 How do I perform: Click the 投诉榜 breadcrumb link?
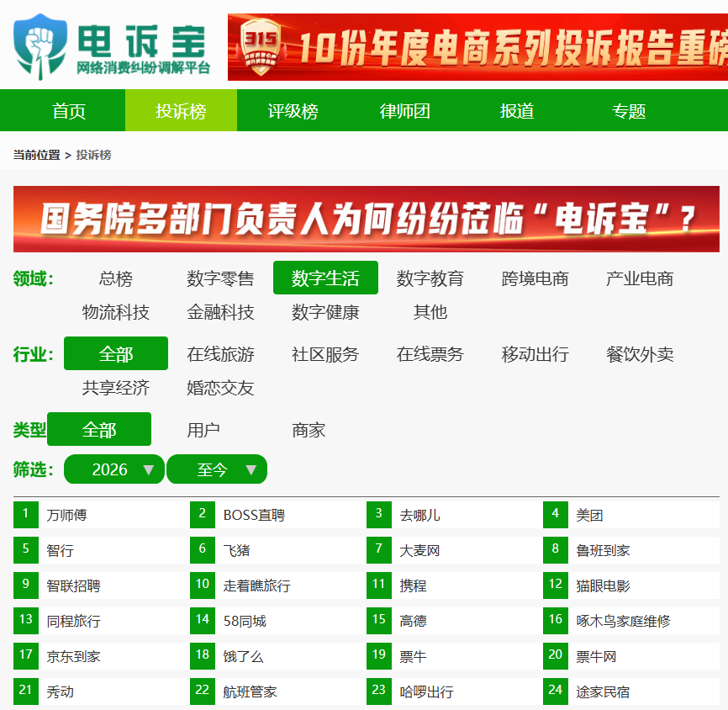click(x=93, y=155)
